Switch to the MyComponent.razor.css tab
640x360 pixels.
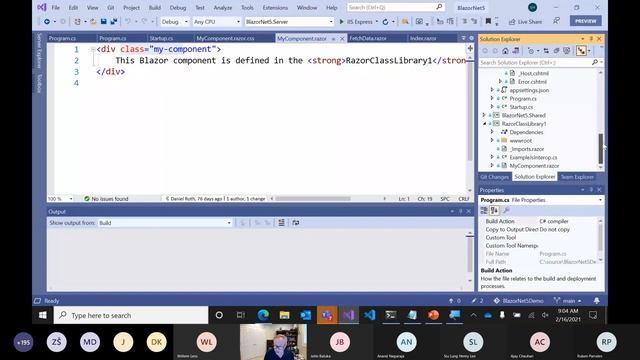click(x=225, y=38)
